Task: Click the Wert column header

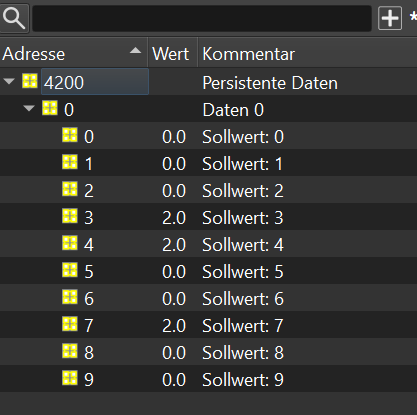Action: 173,53
